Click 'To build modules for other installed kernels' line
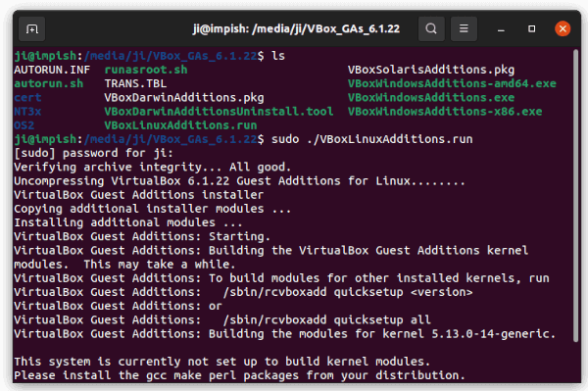 (281, 277)
